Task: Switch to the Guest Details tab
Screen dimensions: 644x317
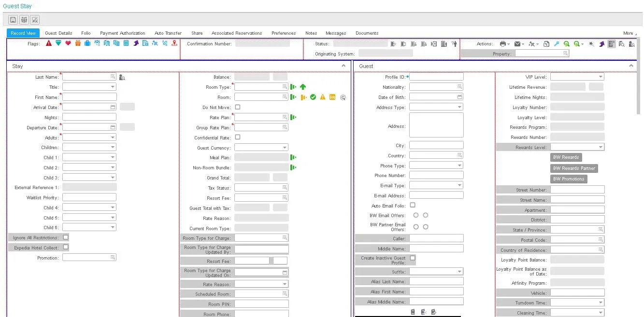Action: 58,33
